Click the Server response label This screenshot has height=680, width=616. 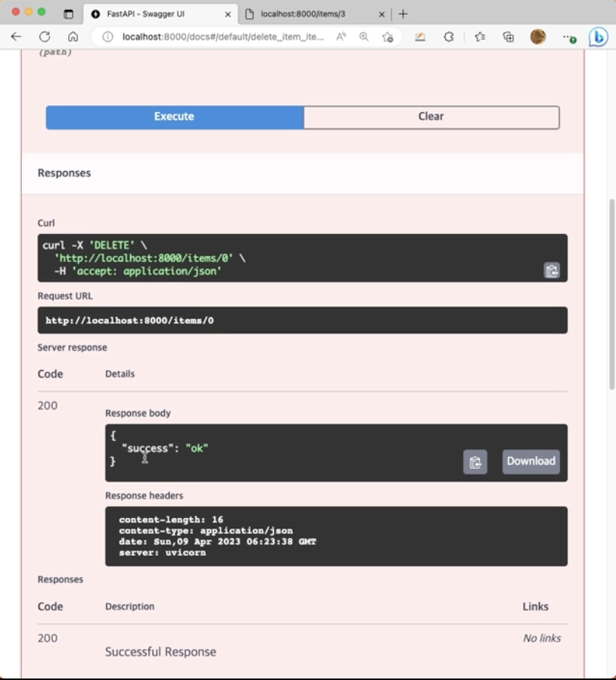[73, 348]
